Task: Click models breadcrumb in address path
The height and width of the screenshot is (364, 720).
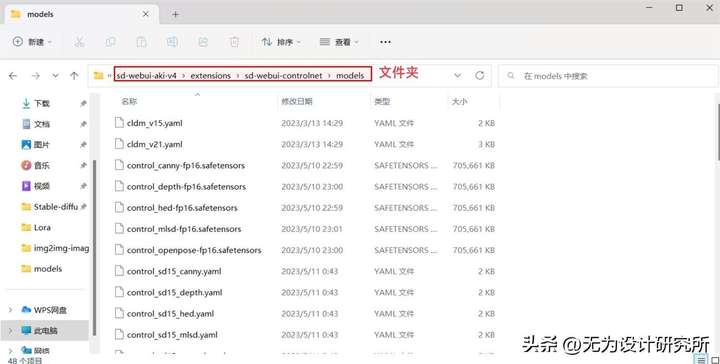Action: [x=350, y=75]
